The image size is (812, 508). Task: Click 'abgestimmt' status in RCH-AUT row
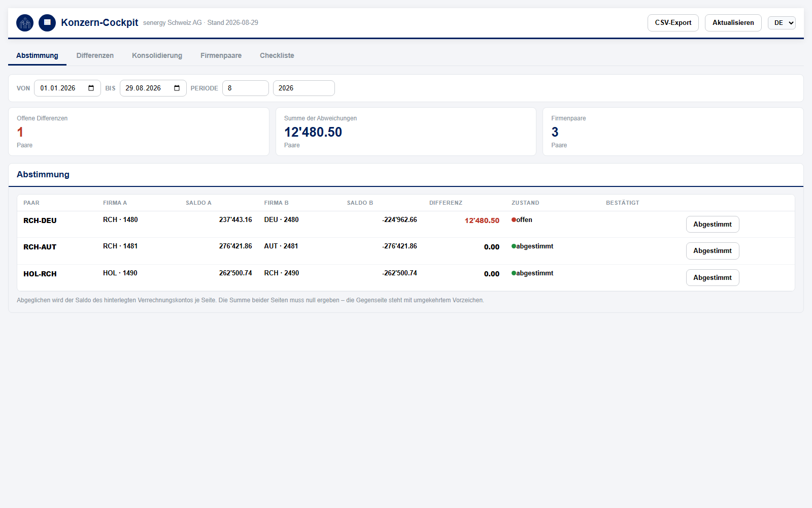click(x=532, y=246)
